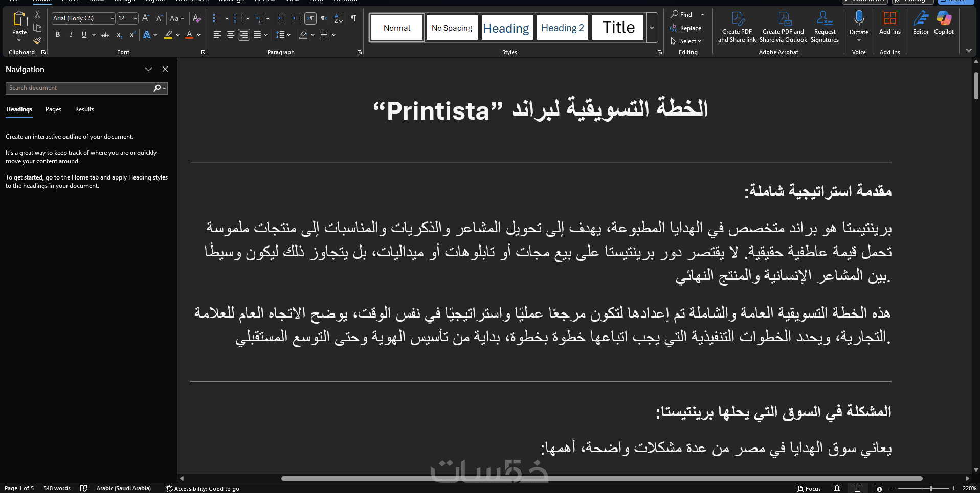The image size is (980, 493).
Task: Open Request Signatures in Adobe Acrobat
Action: (825, 27)
